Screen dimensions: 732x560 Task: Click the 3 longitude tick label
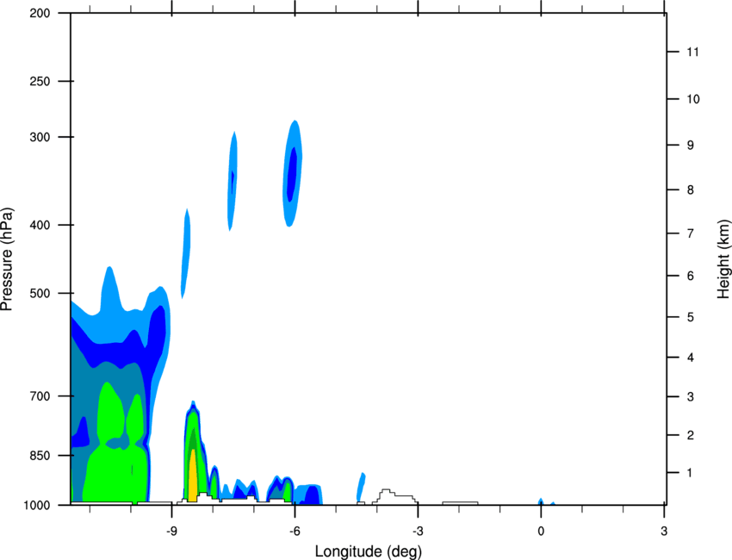tap(664, 531)
